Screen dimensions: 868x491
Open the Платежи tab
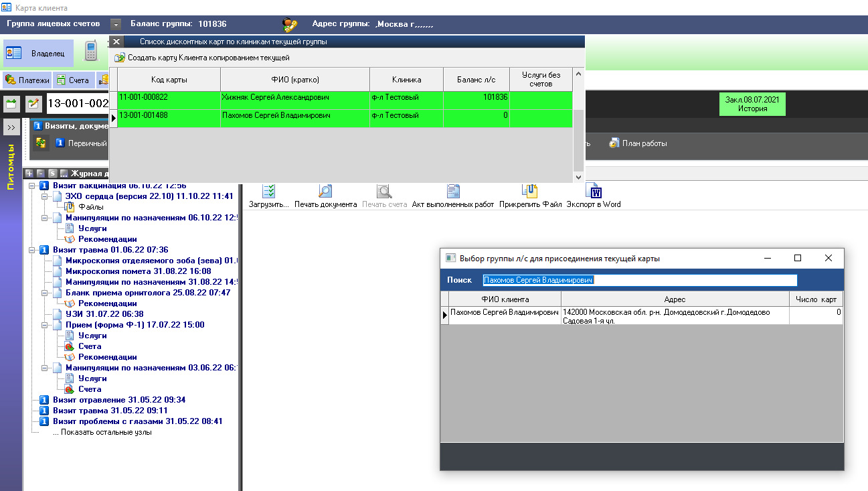tap(27, 80)
